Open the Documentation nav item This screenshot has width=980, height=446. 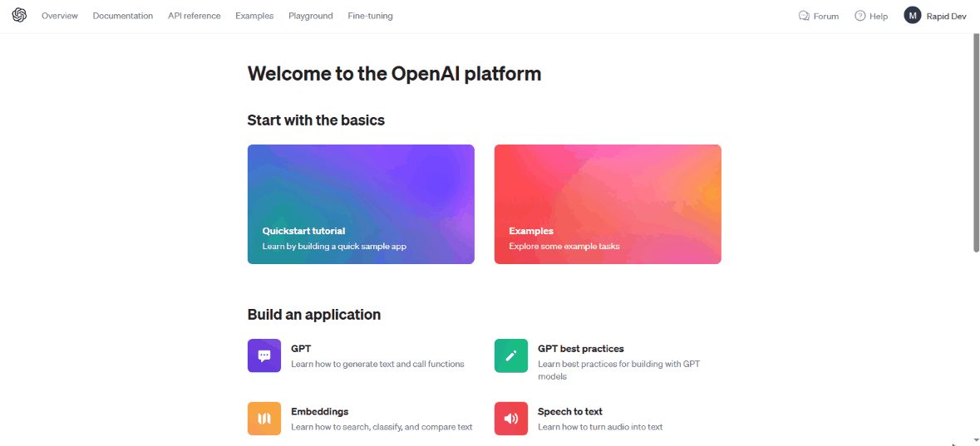(x=123, y=17)
